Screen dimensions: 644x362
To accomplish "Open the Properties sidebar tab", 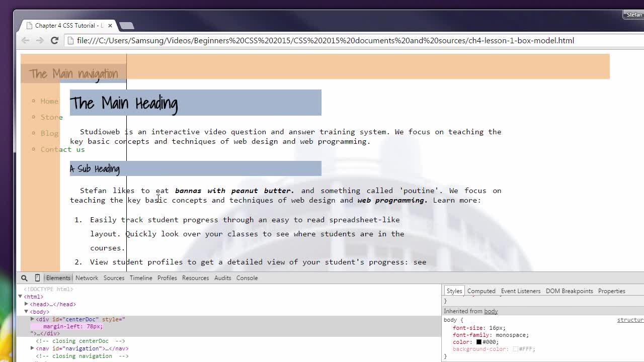I will pyautogui.click(x=612, y=291).
